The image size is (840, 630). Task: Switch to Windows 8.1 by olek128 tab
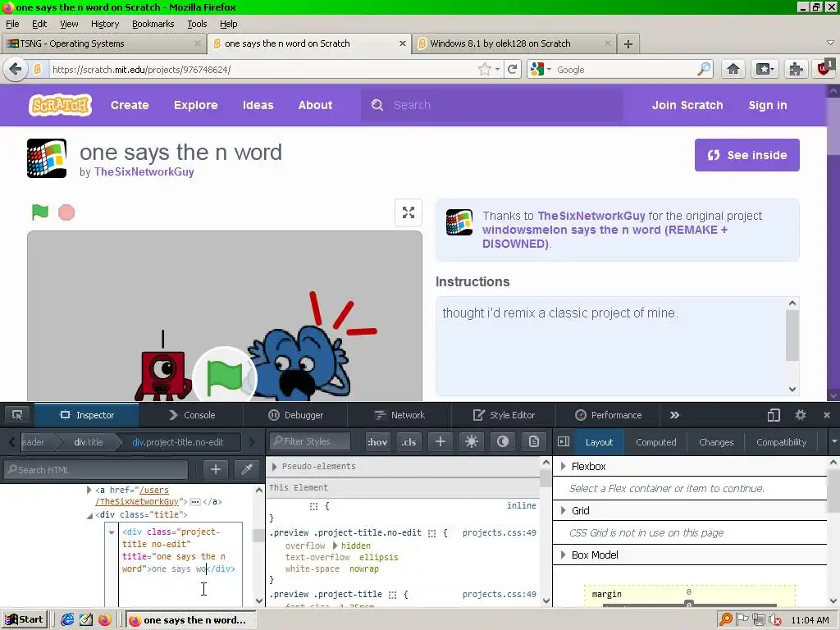[514, 44]
